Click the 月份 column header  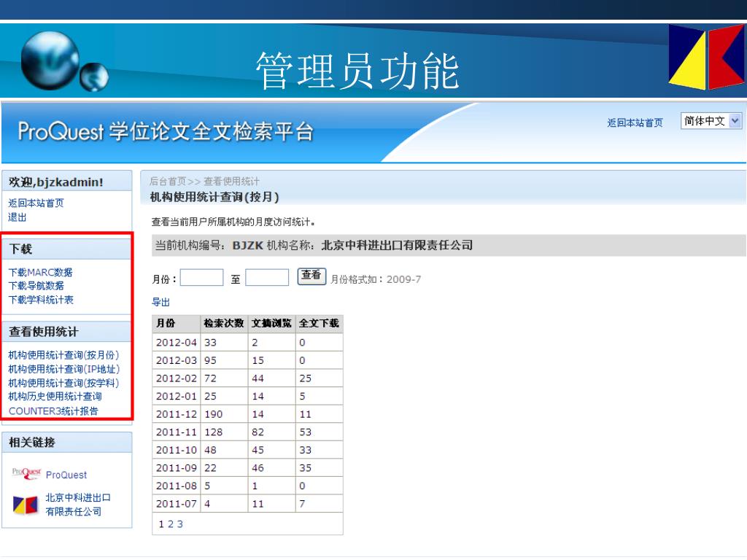[177, 323]
